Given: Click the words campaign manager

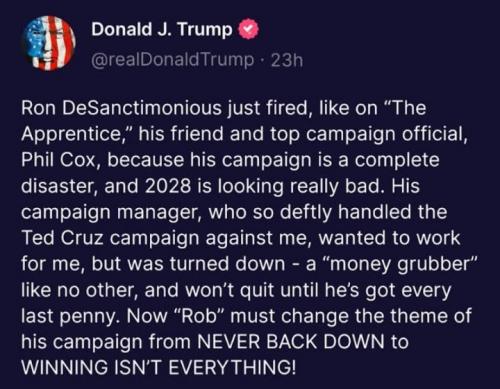Looking at the screenshot, I should pyautogui.click(x=111, y=212).
